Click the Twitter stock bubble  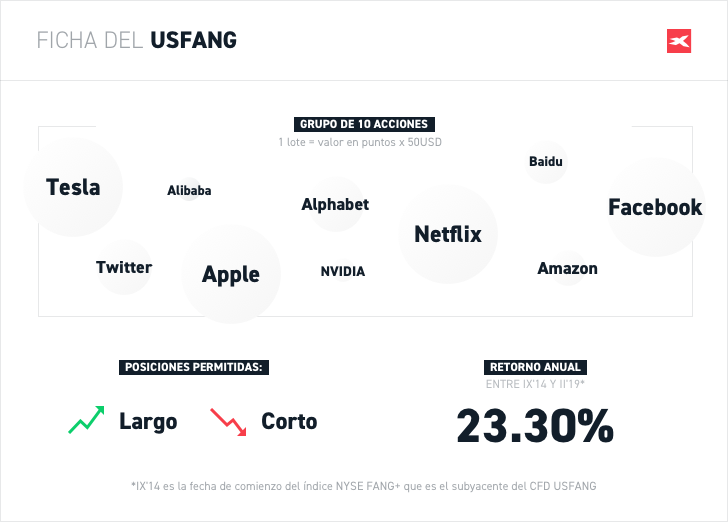pos(124,267)
